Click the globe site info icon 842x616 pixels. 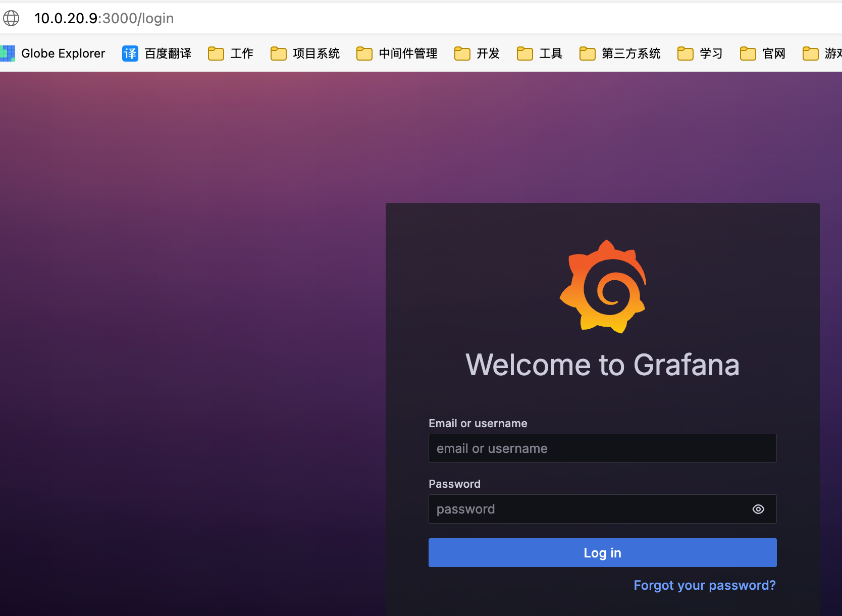(x=11, y=18)
